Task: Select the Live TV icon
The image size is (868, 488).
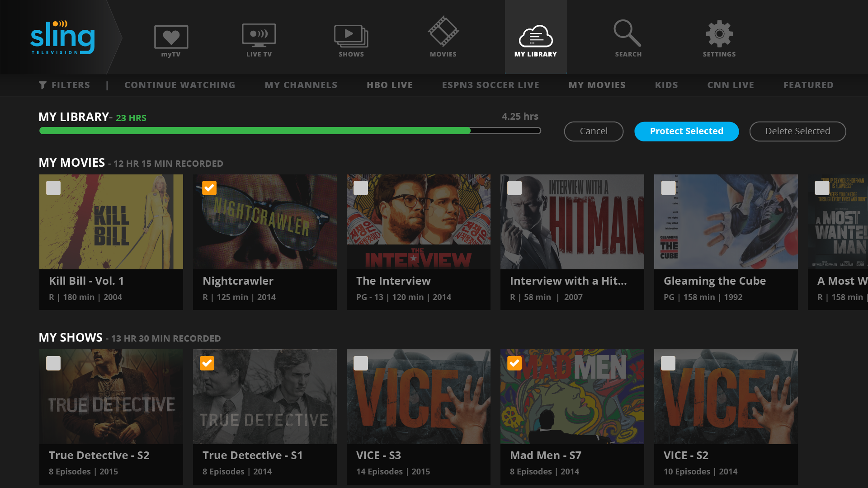Action: (x=259, y=34)
